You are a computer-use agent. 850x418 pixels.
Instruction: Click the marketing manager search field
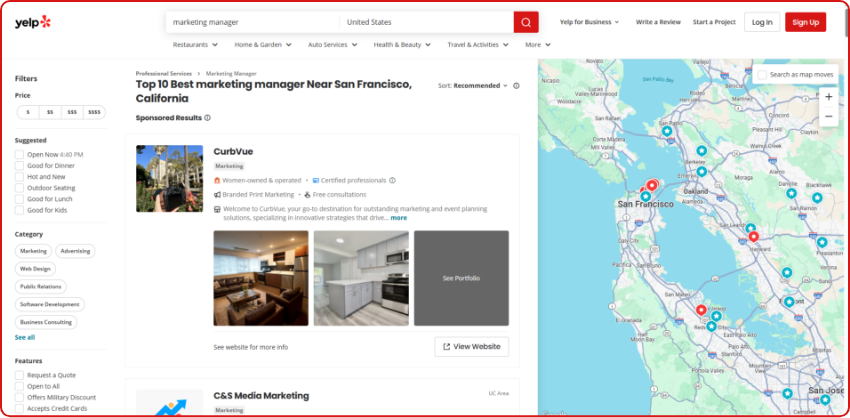(x=253, y=22)
